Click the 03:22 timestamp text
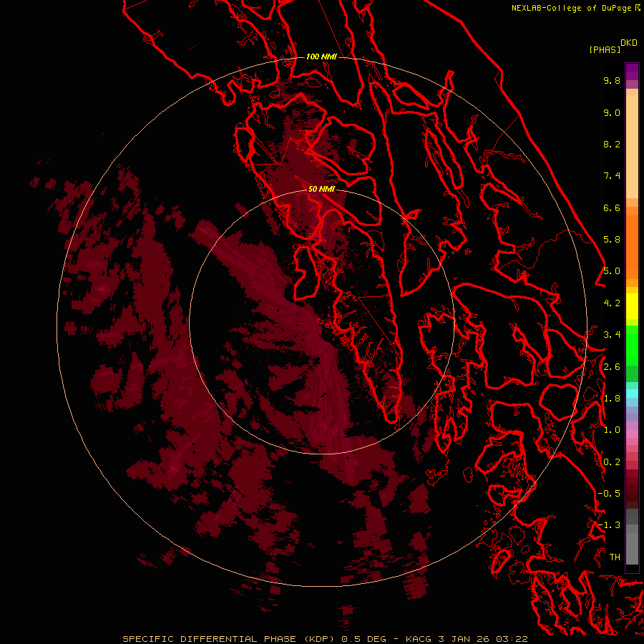The width and height of the screenshot is (644, 644). coord(512,639)
